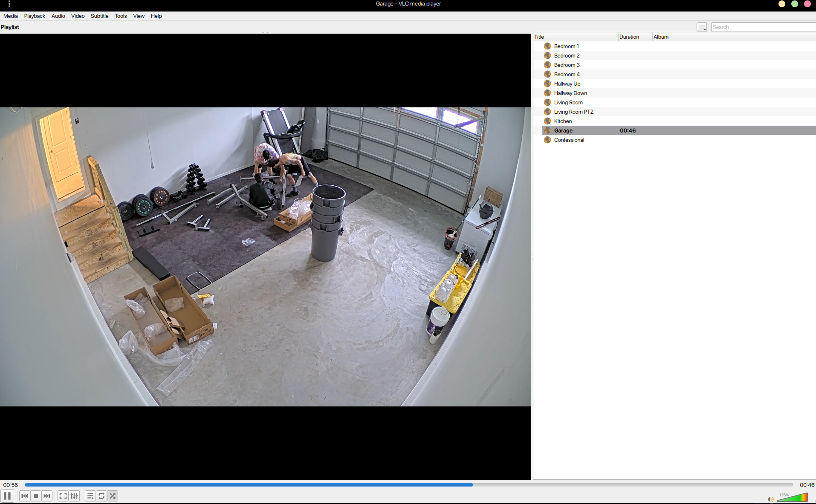Click the Garage video frame
The width and height of the screenshot is (816, 504).
tap(266, 257)
